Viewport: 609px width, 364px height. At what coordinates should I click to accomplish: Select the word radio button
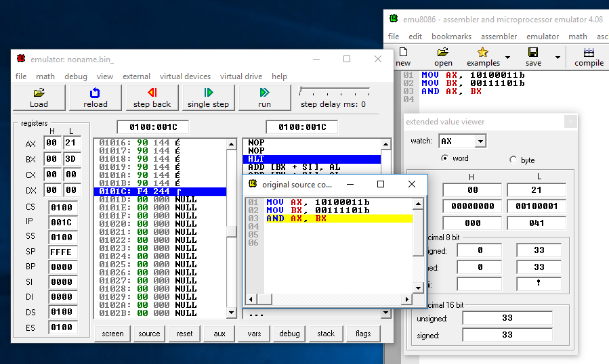click(x=444, y=159)
